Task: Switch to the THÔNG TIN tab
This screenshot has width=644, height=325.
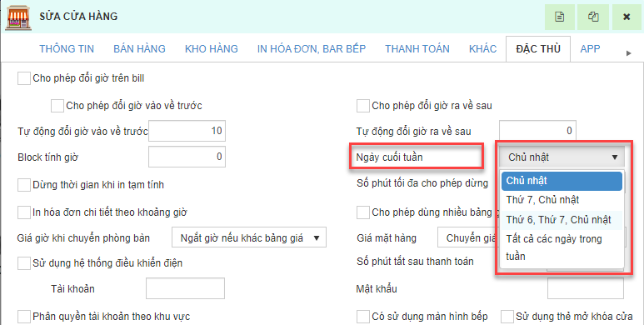Action: pos(67,49)
